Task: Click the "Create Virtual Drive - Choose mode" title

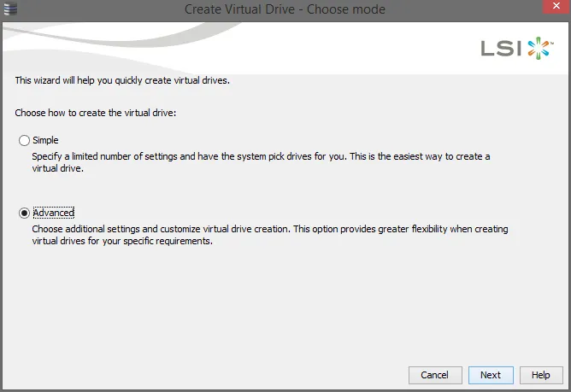Action: point(285,9)
